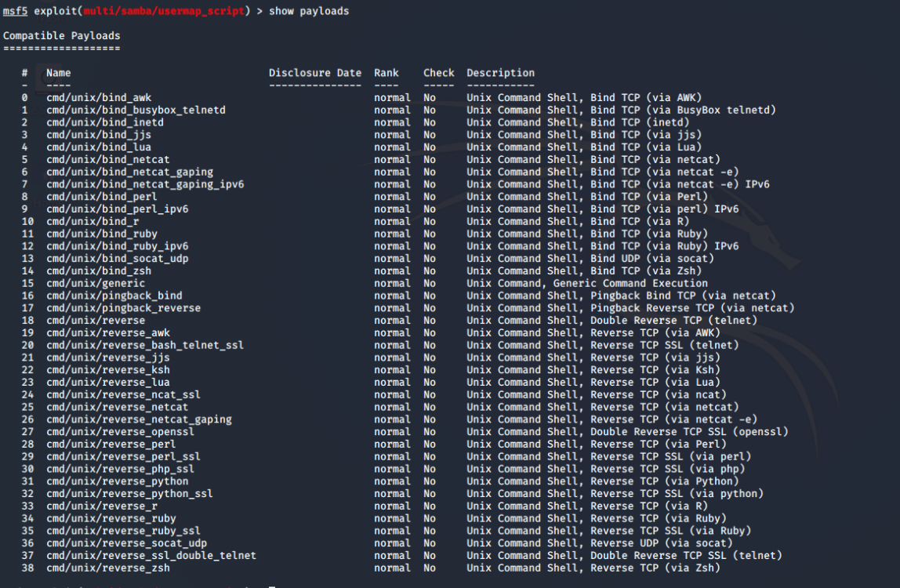This screenshot has width=900, height=588.
Task: Select payload cmd/unix/reverse_bash_telnet_ssl
Action: [x=145, y=345]
